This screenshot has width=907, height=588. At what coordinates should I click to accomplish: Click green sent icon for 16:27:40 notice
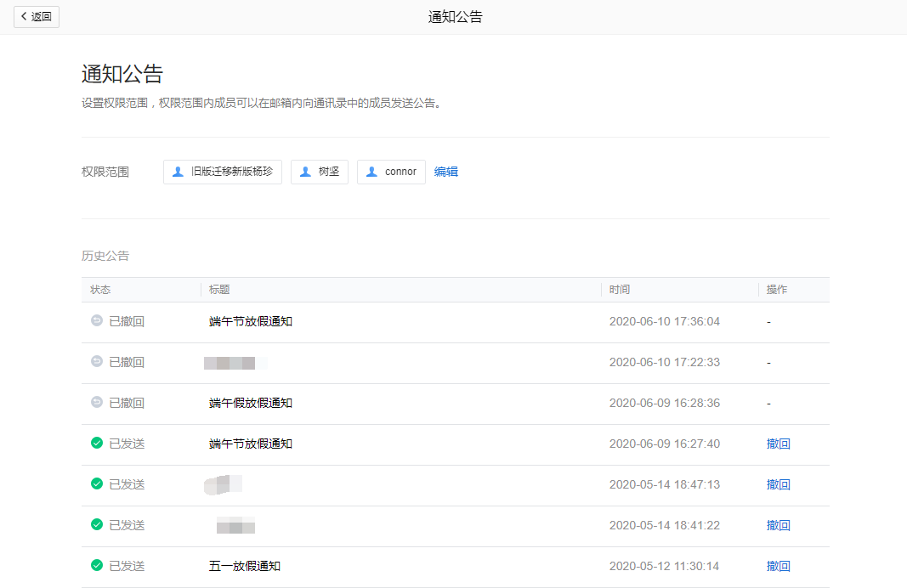pyautogui.click(x=97, y=444)
